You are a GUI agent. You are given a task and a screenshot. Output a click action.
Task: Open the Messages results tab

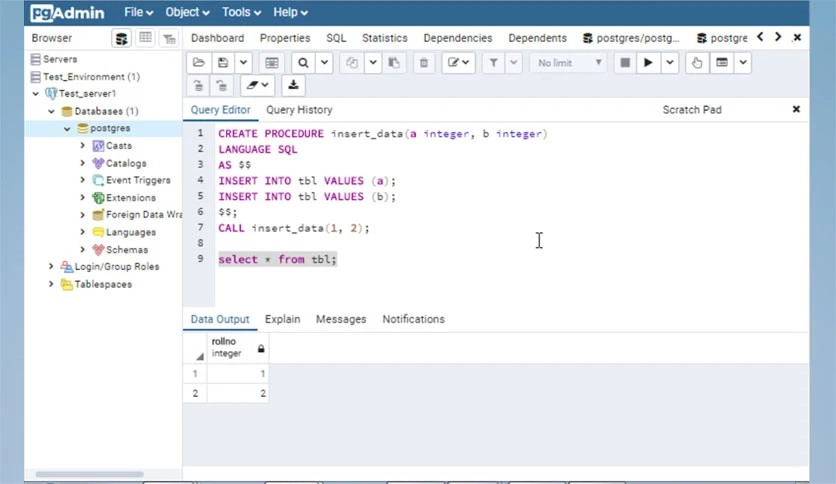[x=341, y=319]
